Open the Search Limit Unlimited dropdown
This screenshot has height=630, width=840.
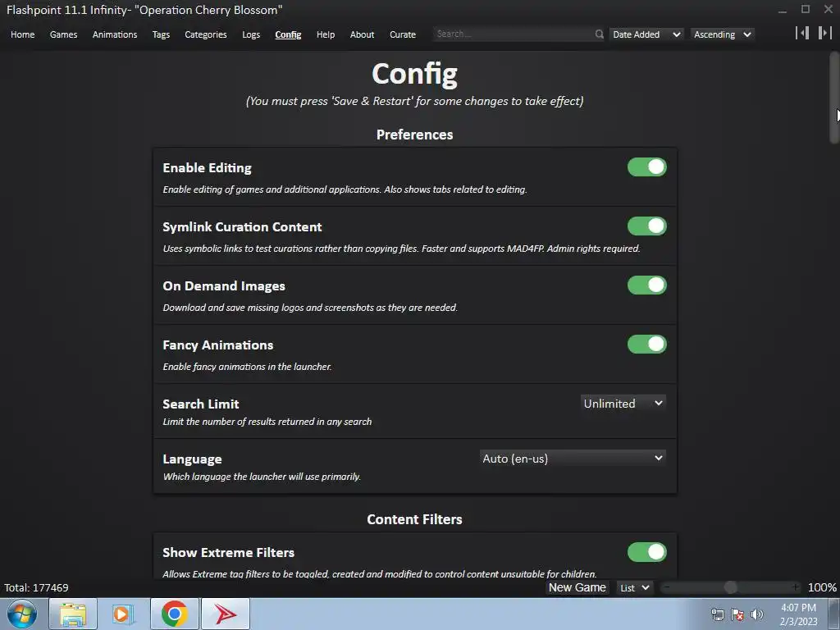tap(623, 404)
